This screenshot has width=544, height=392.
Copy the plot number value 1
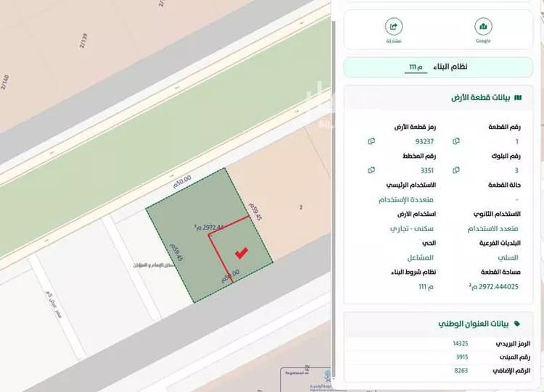click(456, 141)
